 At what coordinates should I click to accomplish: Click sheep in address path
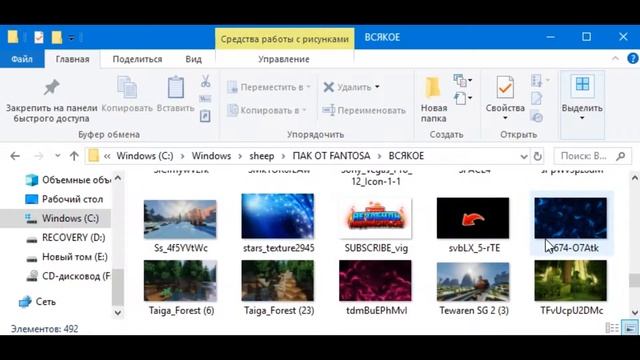pyautogui.click(x=262, y=156)
